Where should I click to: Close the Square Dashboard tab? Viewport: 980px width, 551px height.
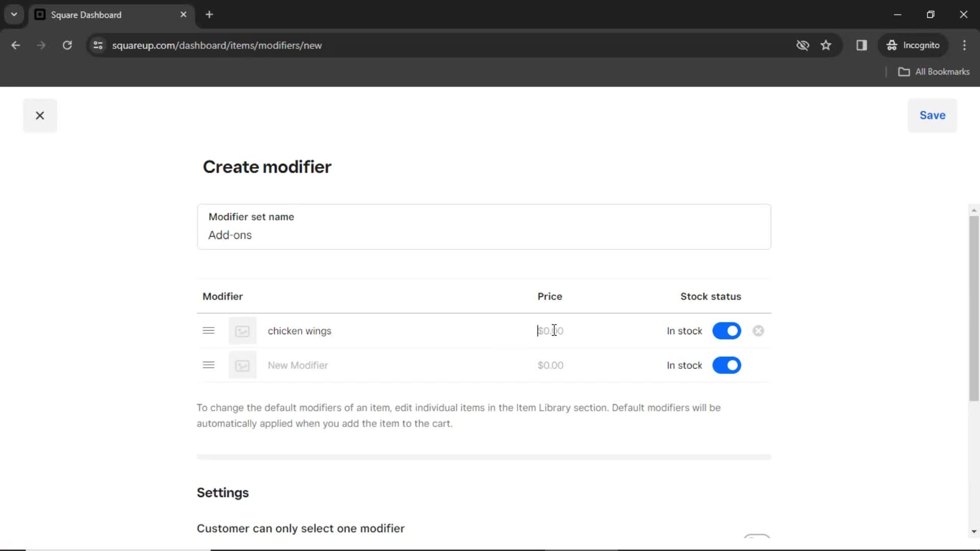pyautogui.click(x=183, y=15)
